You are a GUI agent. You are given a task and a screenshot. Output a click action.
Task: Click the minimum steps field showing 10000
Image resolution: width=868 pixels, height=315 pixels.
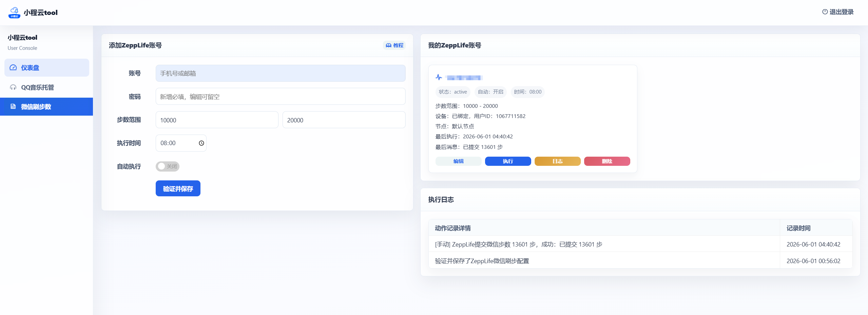pos(217,120)
